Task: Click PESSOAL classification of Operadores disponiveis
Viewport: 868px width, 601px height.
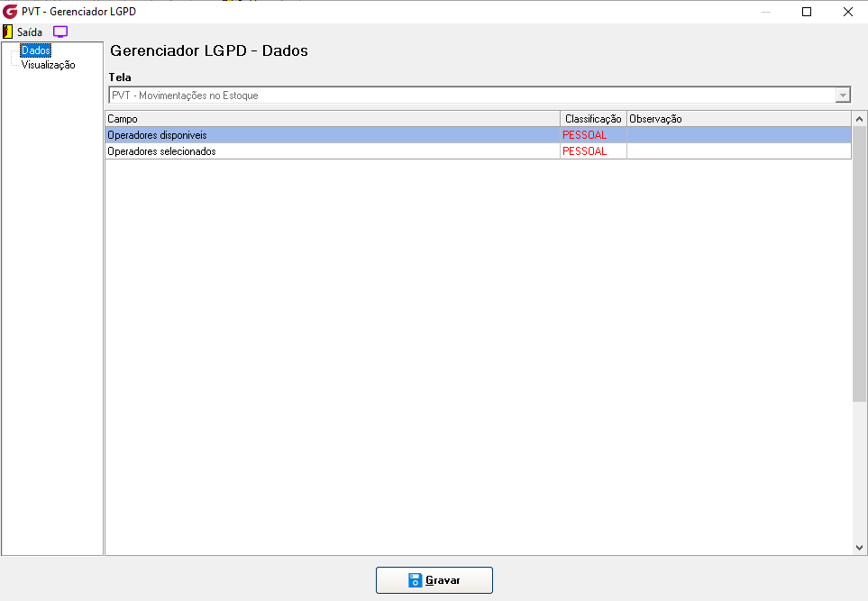Action: tap(585, 135)
